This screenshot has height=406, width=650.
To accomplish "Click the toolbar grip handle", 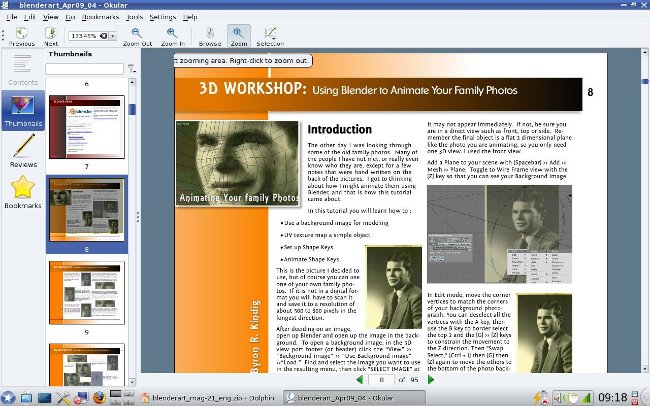I will (3, 35).
